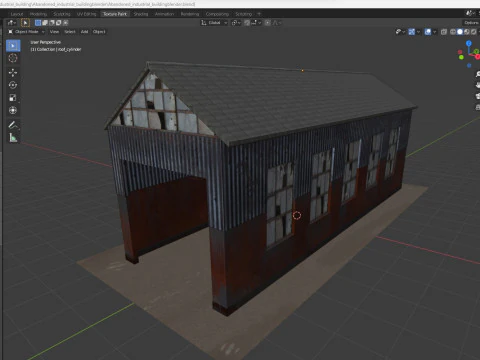Select the Scale tool
This screenshot has width=480, height=360.
click(13, 98)
